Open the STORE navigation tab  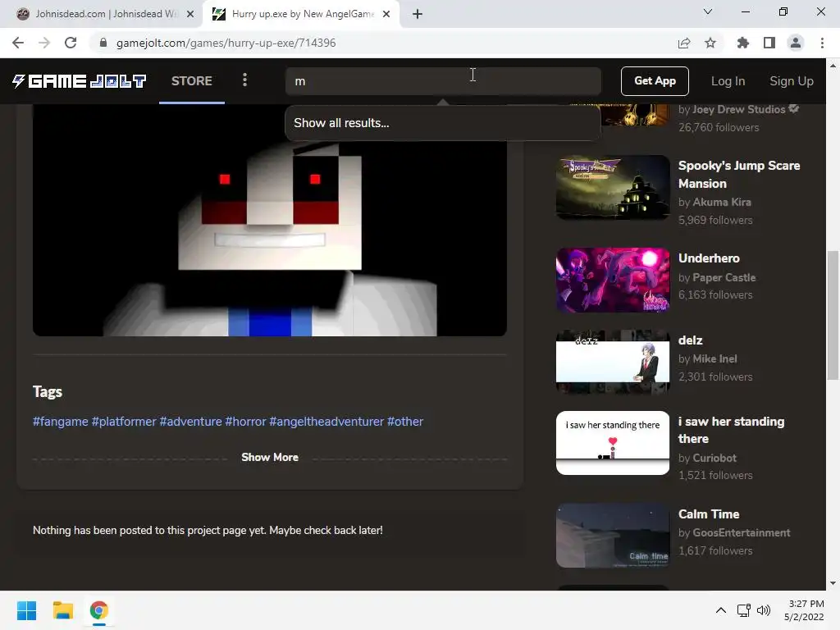(x=192, y=81)
